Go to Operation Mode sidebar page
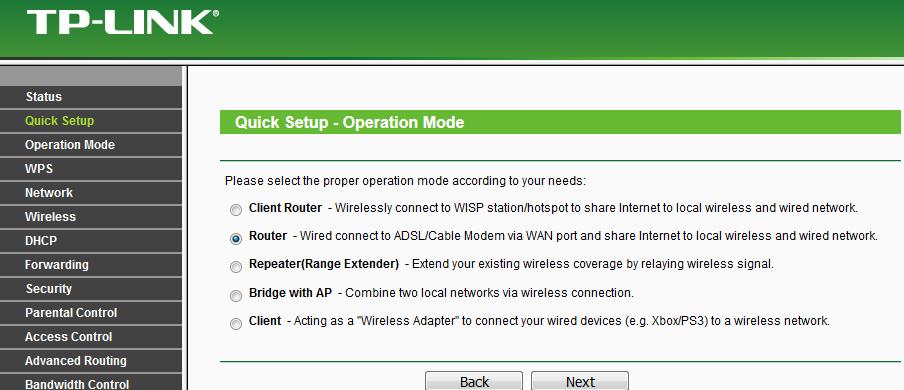 point(91,145)
